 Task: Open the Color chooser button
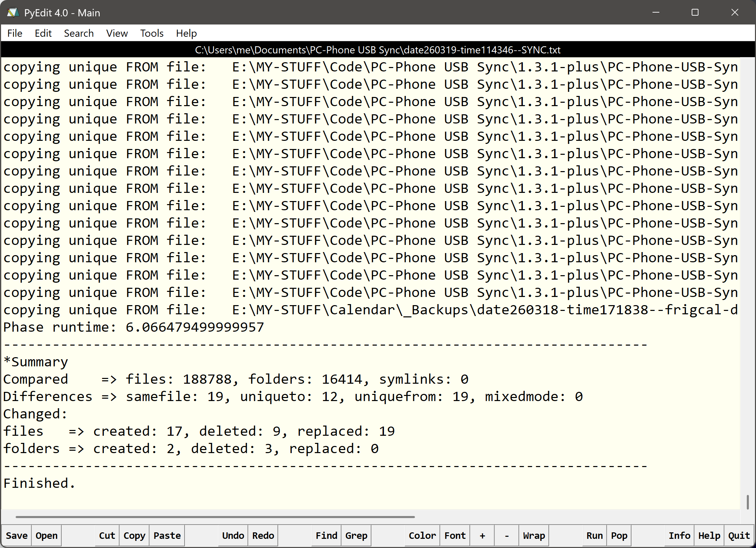[x=422, y=535]
